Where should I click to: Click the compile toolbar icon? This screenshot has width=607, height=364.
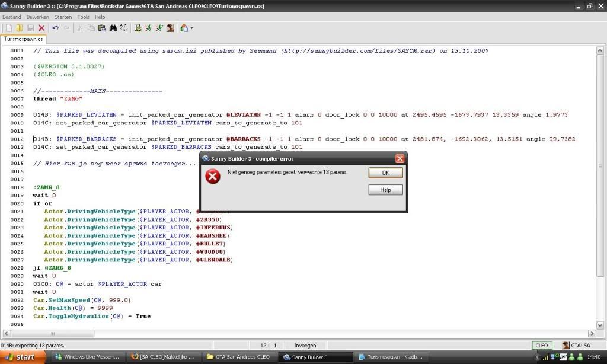click(x=148, y=28)
